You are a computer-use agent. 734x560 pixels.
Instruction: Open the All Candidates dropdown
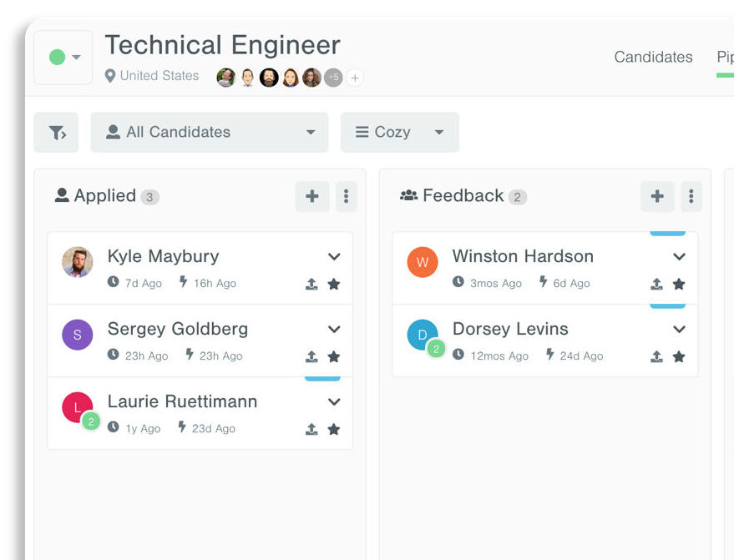point(209,133)
